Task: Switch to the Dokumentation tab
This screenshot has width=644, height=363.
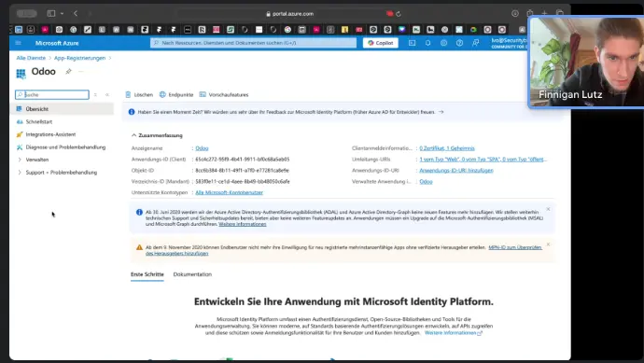Action: pos(192,274)
